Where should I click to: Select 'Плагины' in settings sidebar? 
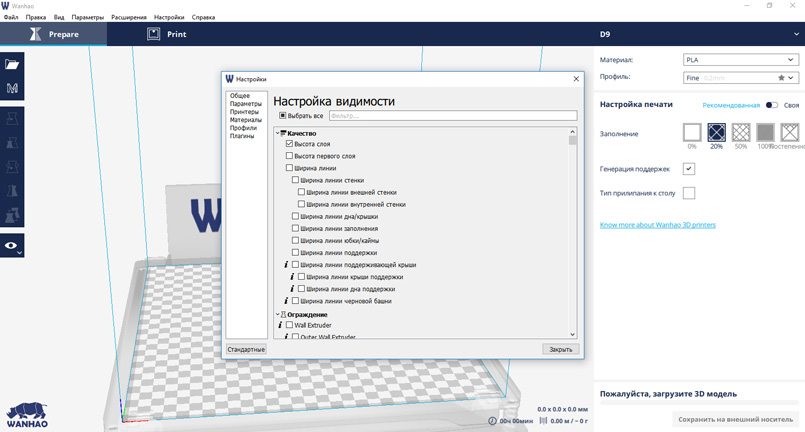coord(242,136)
